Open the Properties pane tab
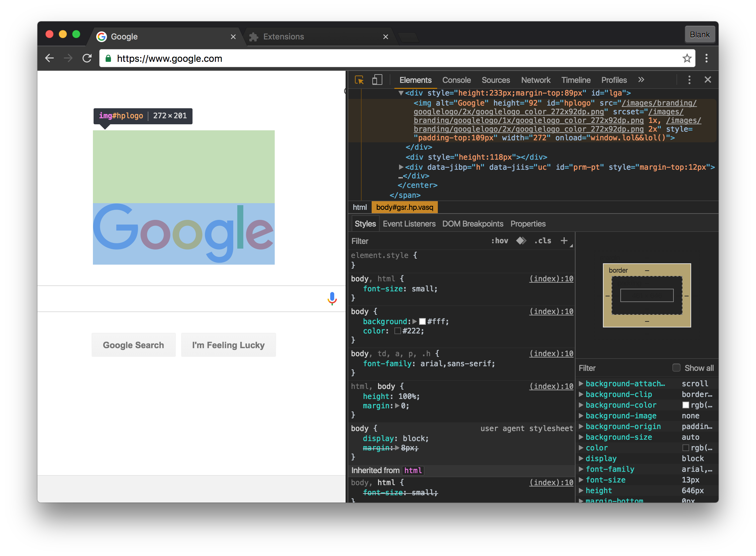756x556 pixels. click(528, 224)
